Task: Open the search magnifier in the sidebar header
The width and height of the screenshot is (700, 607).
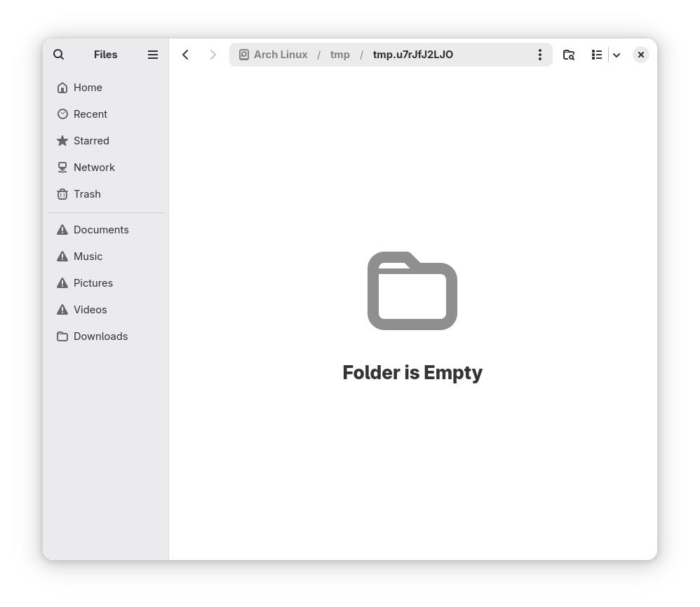Action: [x=58, y=55]
